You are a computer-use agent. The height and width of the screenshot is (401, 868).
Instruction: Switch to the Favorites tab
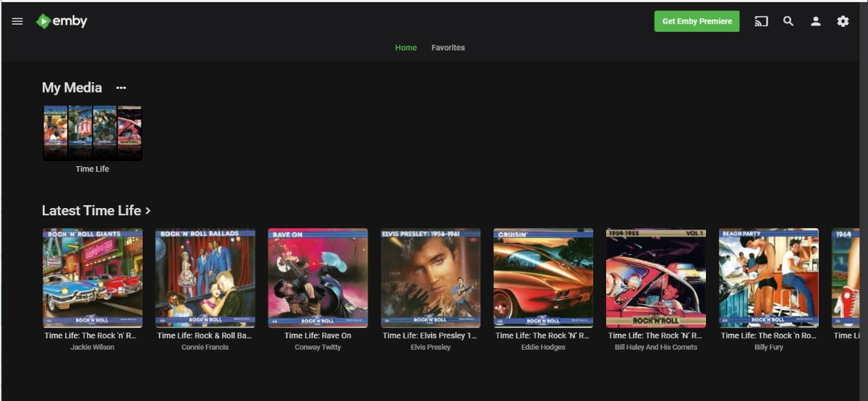(448, 48)
